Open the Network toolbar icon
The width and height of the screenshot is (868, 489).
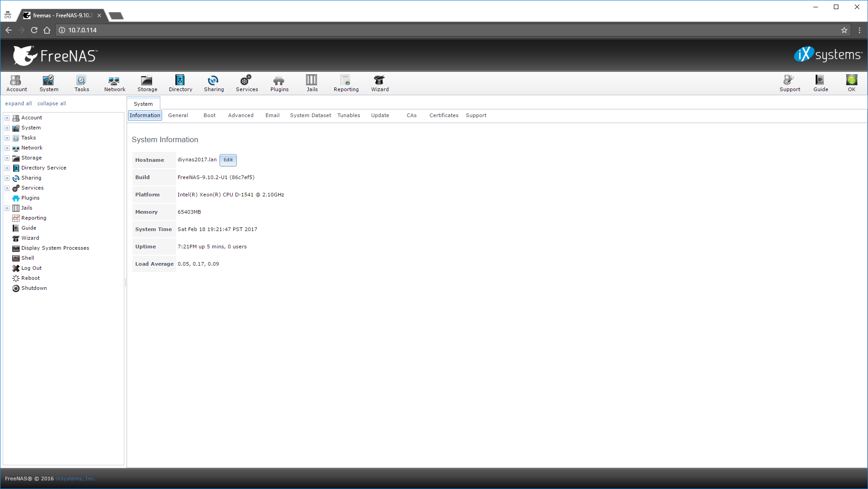pyautogui.click(x=114, y=83)
